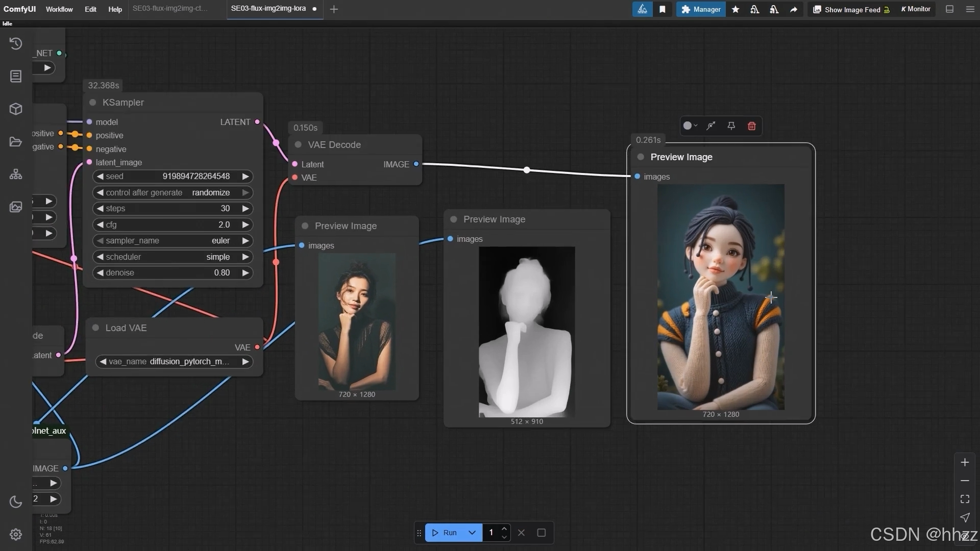Increase the steps value with right arrow

(x=246, y=209)
